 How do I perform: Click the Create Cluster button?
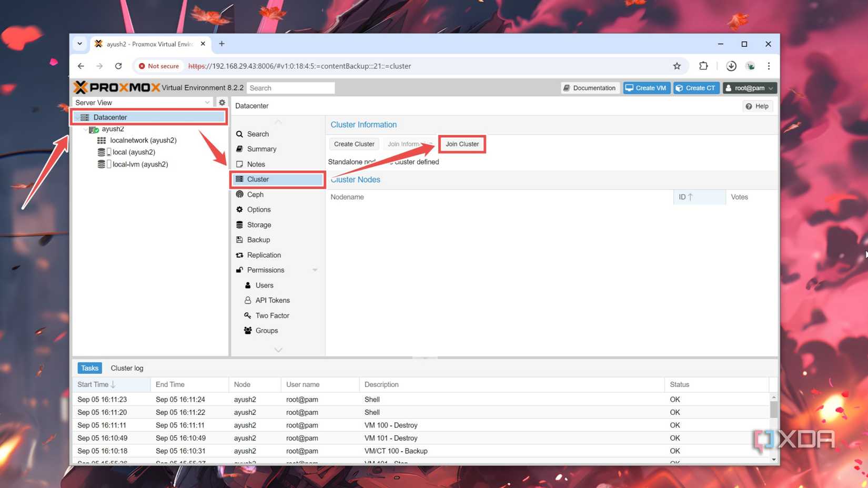pyautogui.click(x=354, y=144)
